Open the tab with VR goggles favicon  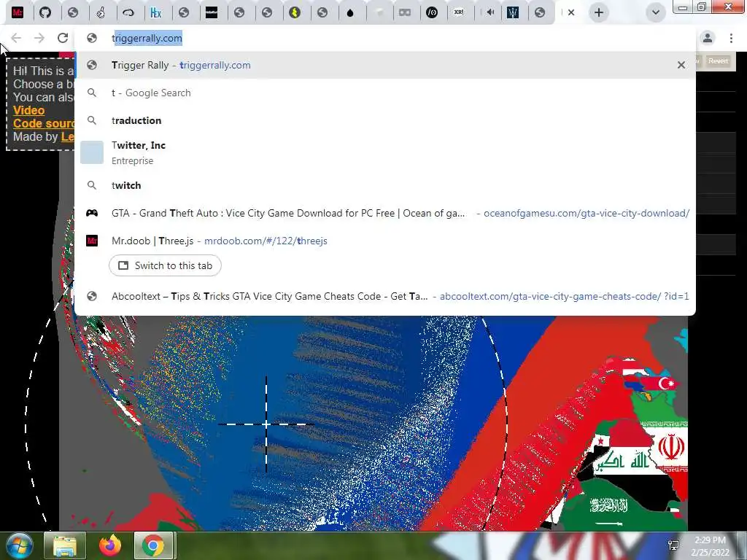(x=405, y=12)
